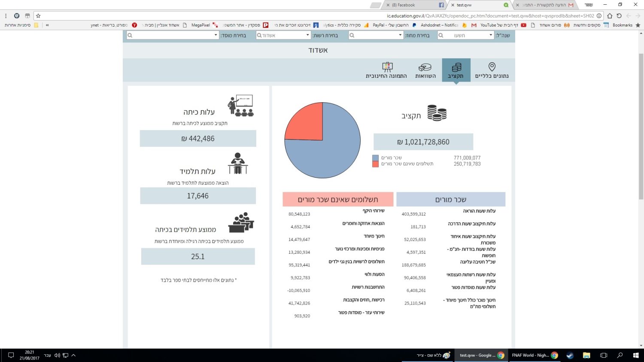Reload the page with the refresh icon
This screenshot has height=362, width=644.
click(619, 16)
